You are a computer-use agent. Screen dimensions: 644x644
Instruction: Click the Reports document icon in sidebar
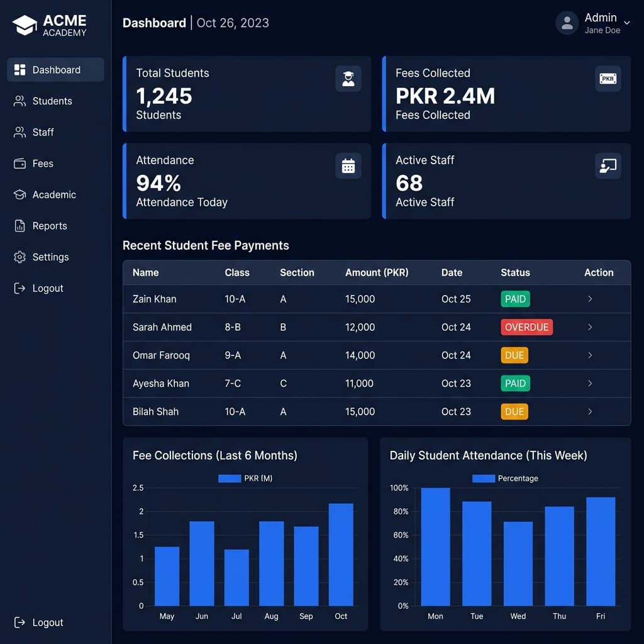[x=19, y=226]
